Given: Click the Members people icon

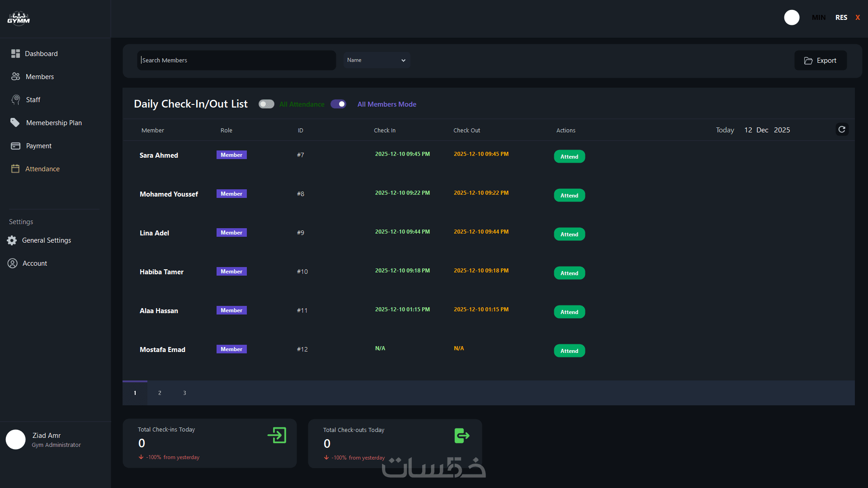Looking at the screenshot, I should pyautogui.click(x=15, y=77).
